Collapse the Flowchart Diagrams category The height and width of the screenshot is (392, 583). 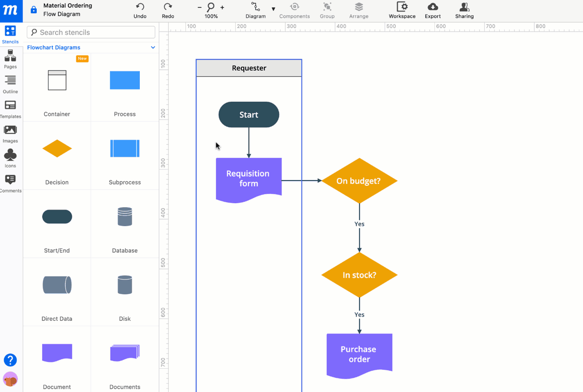point(153,47)
